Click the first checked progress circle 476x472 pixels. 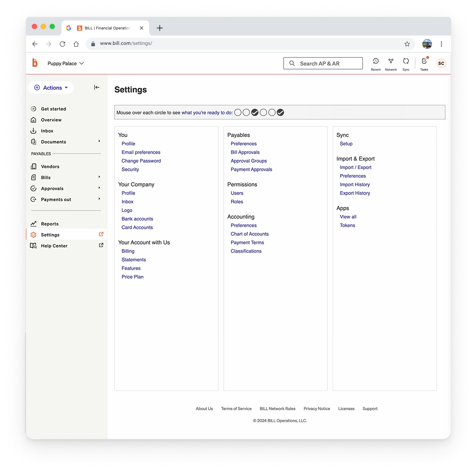point(255,113)
